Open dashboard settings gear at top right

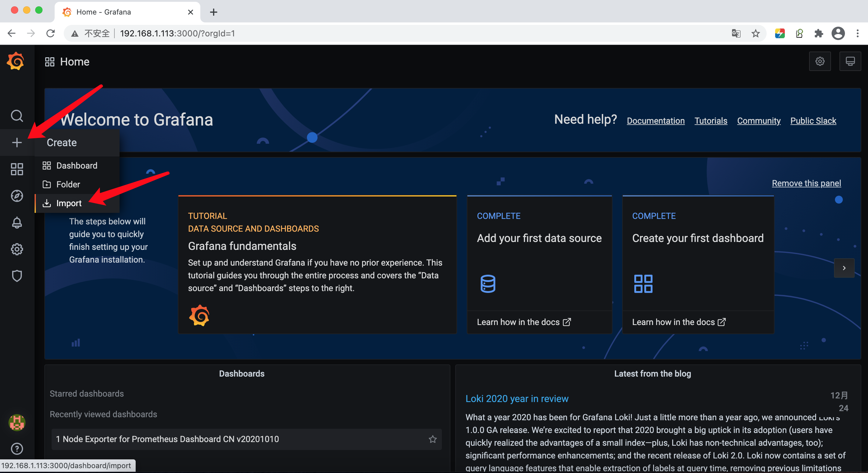click(820, 61)
